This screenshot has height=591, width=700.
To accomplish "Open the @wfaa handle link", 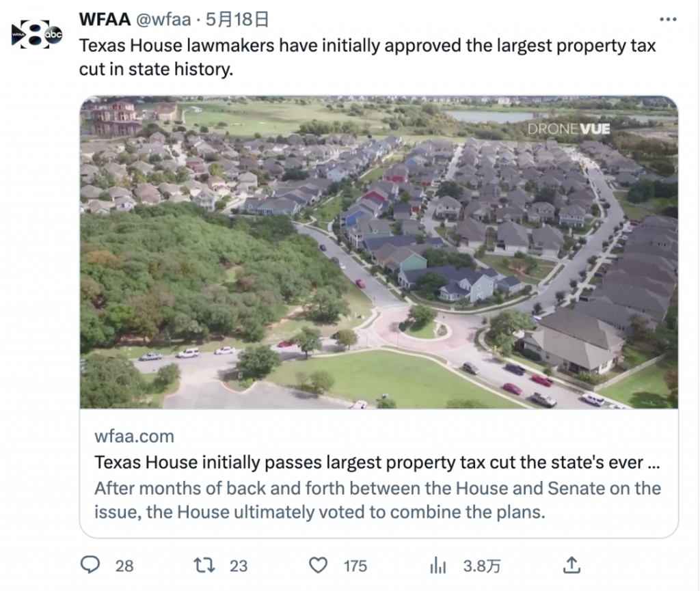I will pos(163,20).
